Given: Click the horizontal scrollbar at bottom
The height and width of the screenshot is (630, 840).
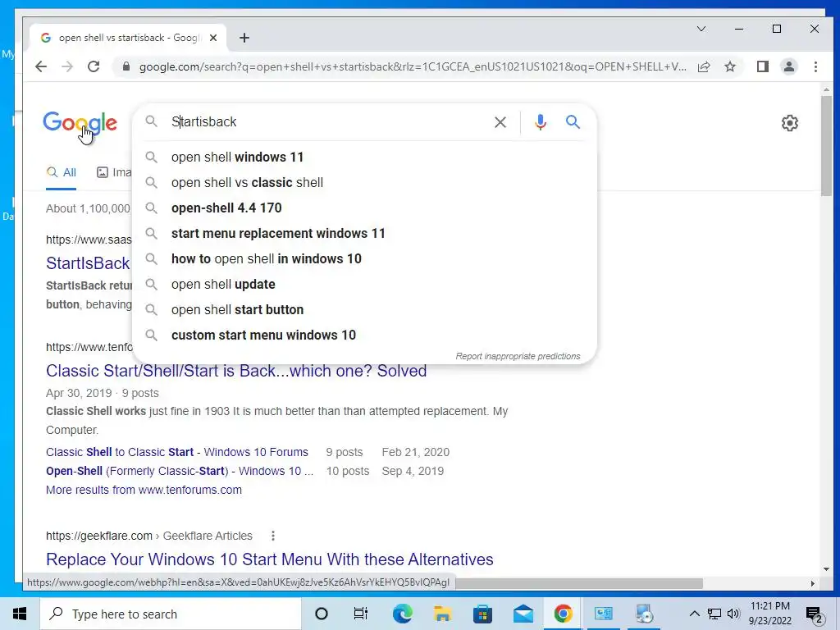Looking at the screenshot, I should 578,583.
